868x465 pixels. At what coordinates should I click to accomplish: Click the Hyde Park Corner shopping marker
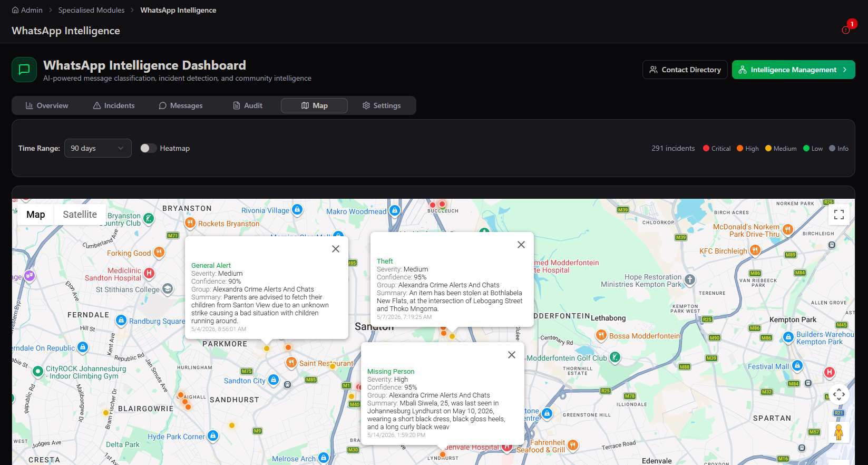point(213,436)
